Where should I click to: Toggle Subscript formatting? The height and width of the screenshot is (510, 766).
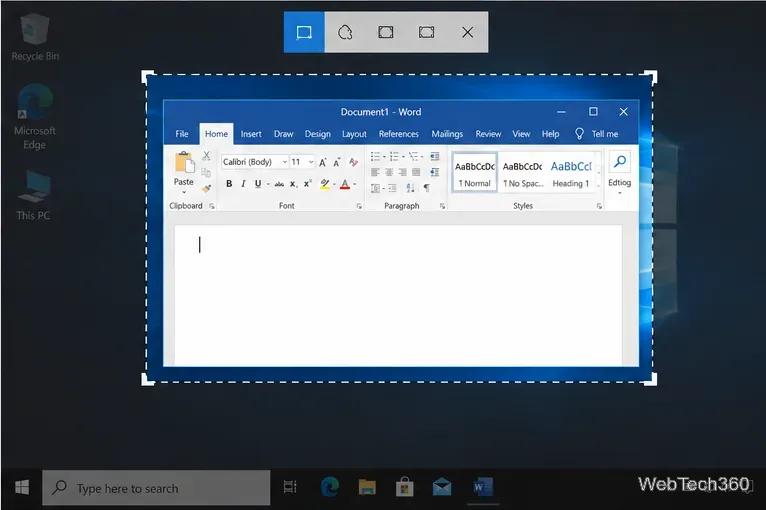coord(293,184)
